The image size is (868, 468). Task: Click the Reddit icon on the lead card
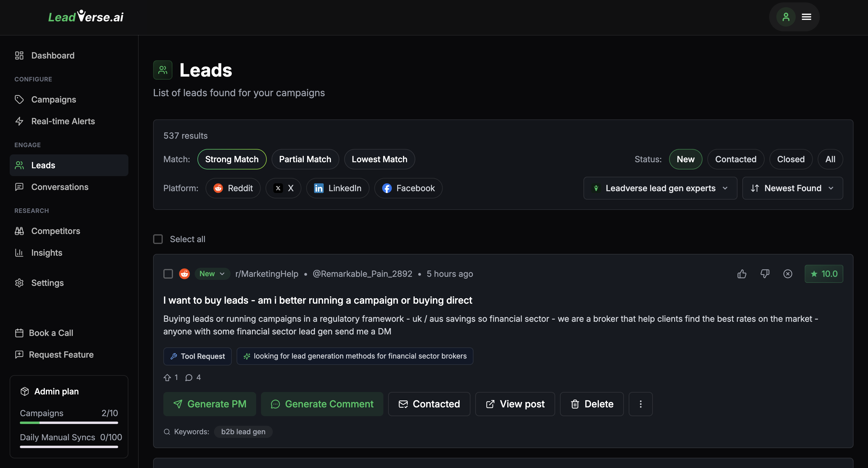pos(184,274)
